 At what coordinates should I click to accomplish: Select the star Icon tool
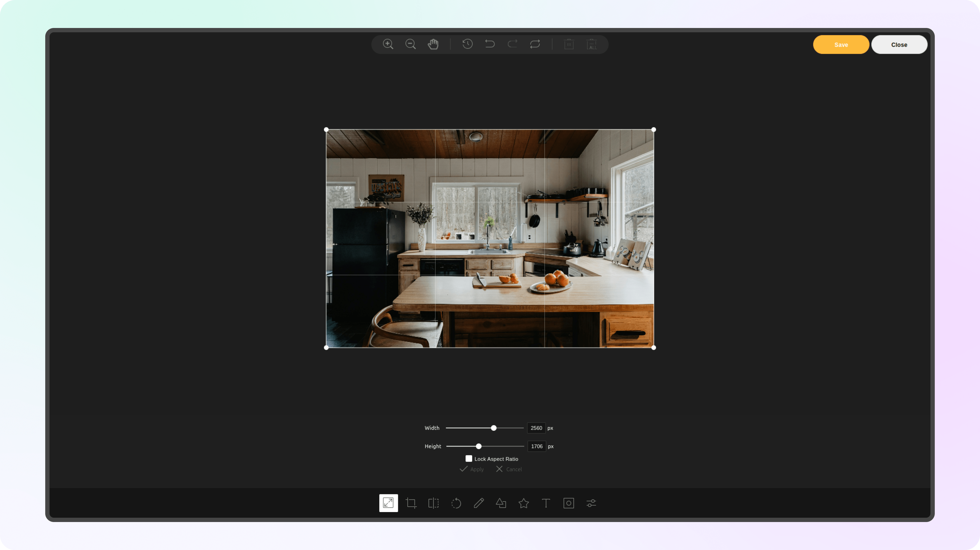[523, 503]
